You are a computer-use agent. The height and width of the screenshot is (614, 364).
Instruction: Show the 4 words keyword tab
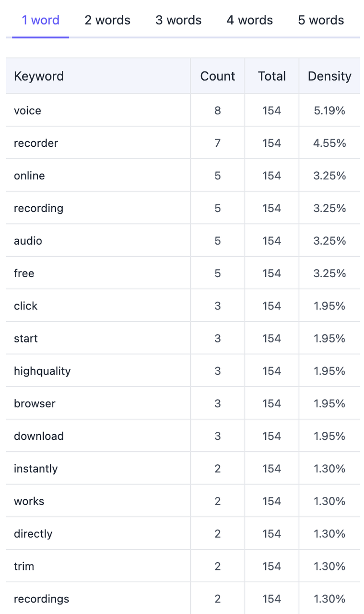pos(249,20)
